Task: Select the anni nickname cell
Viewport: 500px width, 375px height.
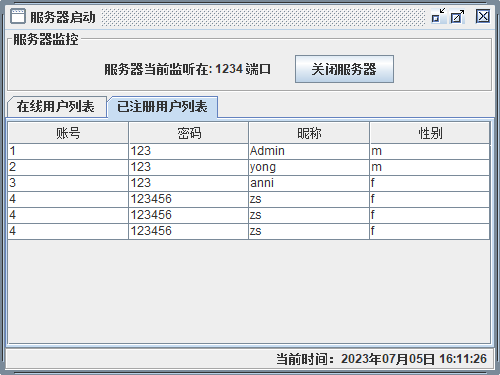Action: [309, 183]
